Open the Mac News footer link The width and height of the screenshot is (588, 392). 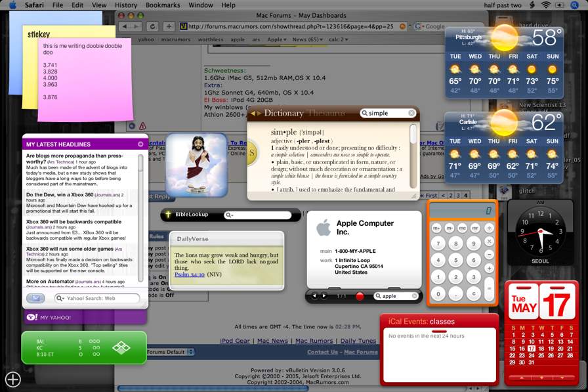(x=272, y=341)
